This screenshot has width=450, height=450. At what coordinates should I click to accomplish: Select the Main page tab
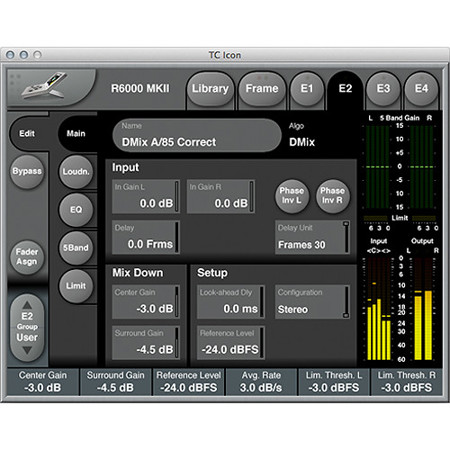pyautogui.click(x=76, y=134)
